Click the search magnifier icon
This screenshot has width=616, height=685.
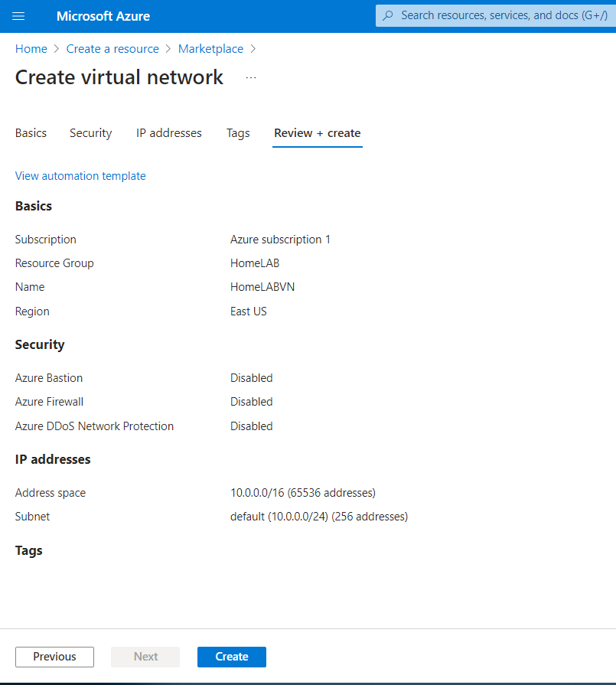[x=387, y=16]
